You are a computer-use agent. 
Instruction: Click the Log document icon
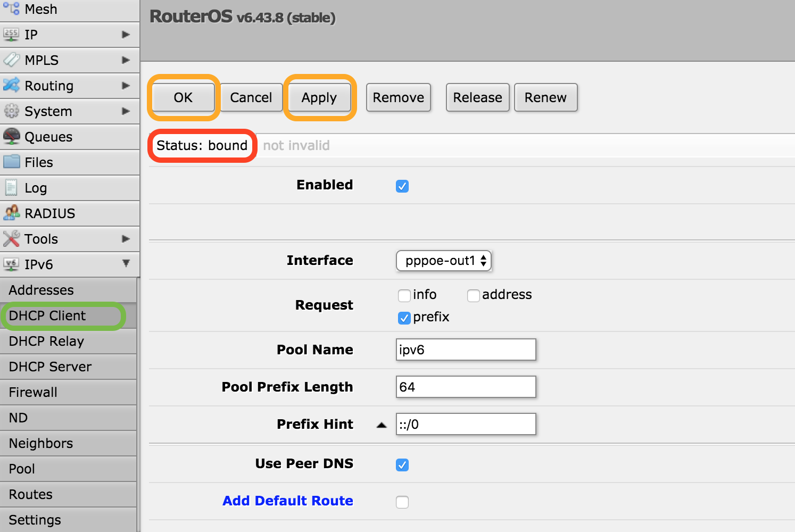coord(11,187)
